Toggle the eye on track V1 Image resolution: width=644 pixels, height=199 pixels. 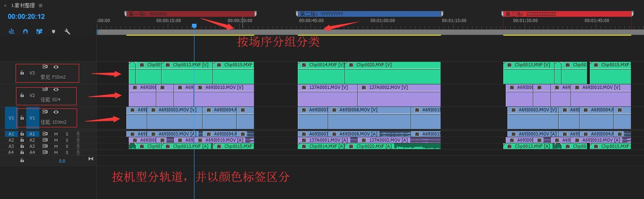pos(56,112)
